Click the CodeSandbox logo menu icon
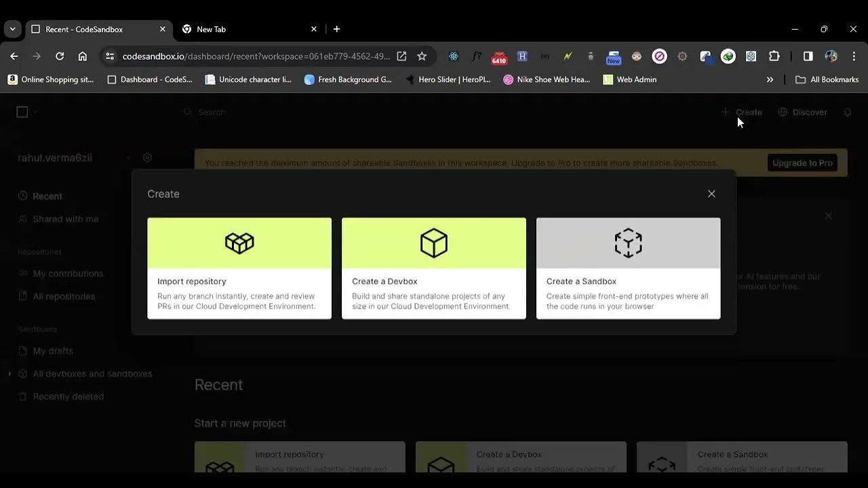 click(x=22, y=112)
